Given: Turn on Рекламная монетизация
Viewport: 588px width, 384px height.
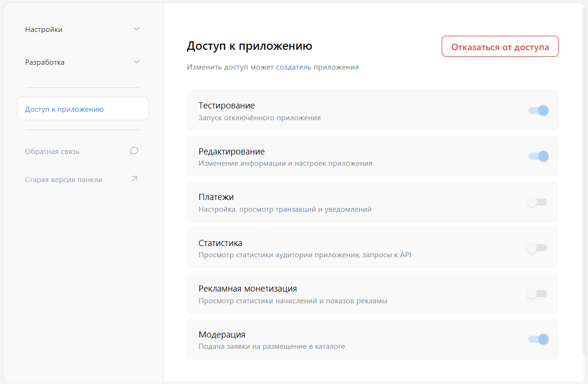Looking at the screenshot, I should [x=537, y=293].
